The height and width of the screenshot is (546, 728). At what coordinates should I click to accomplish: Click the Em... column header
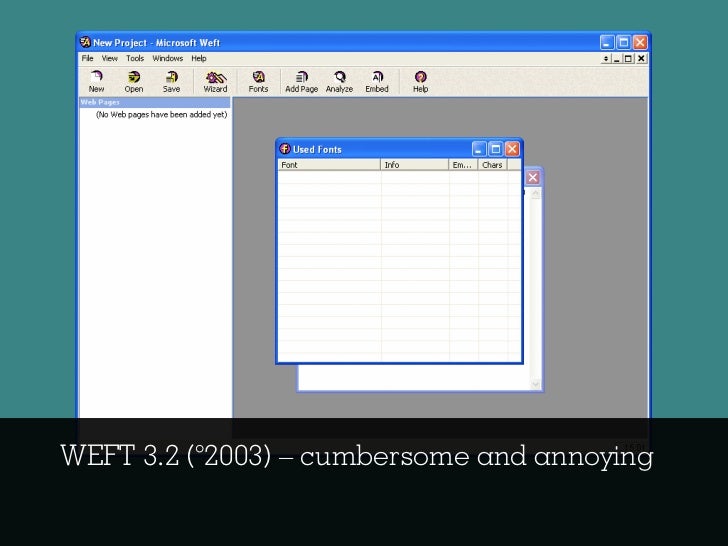click(463, 165)
